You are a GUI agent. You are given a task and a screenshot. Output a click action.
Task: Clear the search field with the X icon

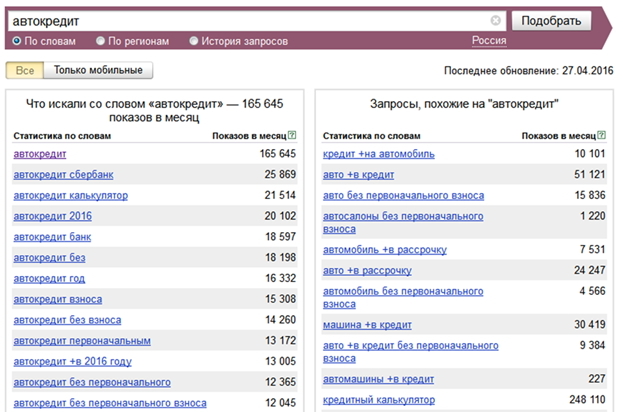(x=495, y=20)
